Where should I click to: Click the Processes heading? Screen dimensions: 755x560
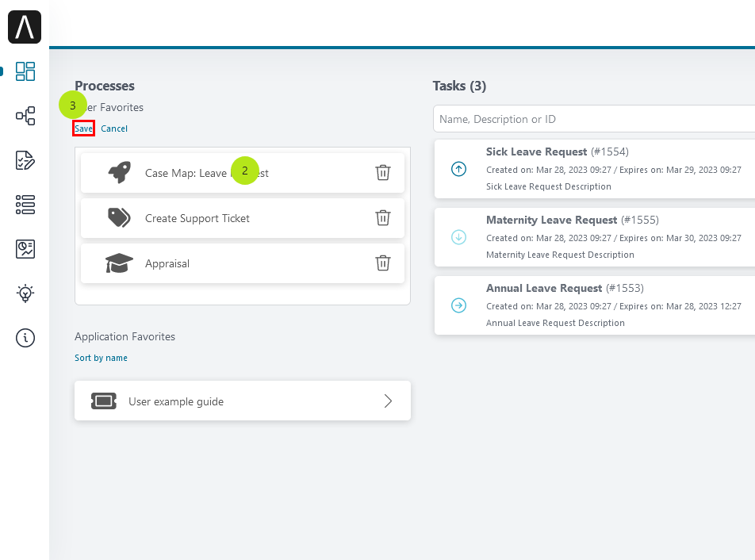point(105,86)
